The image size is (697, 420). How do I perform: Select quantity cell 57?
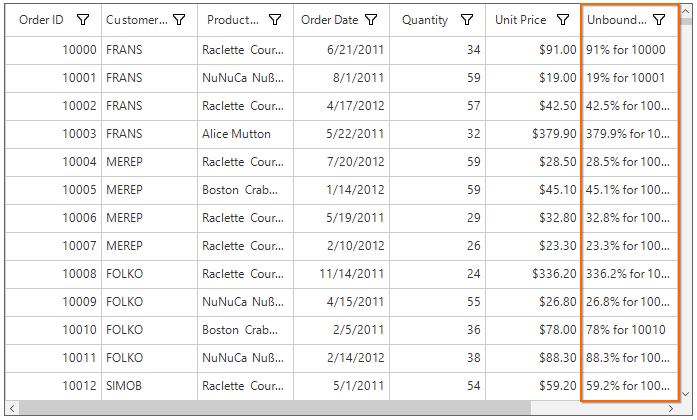tap(437, 106)
